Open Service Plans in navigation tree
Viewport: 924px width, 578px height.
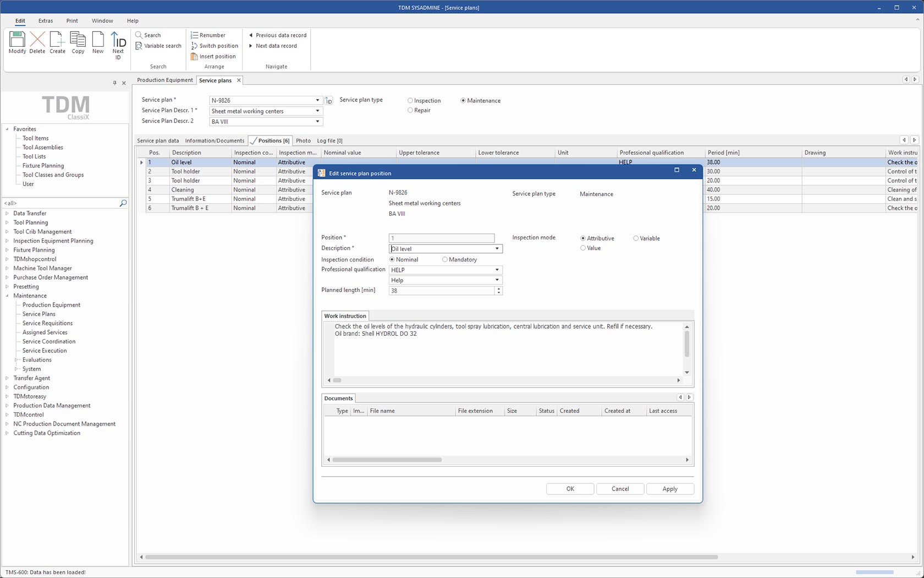(38, 314)
